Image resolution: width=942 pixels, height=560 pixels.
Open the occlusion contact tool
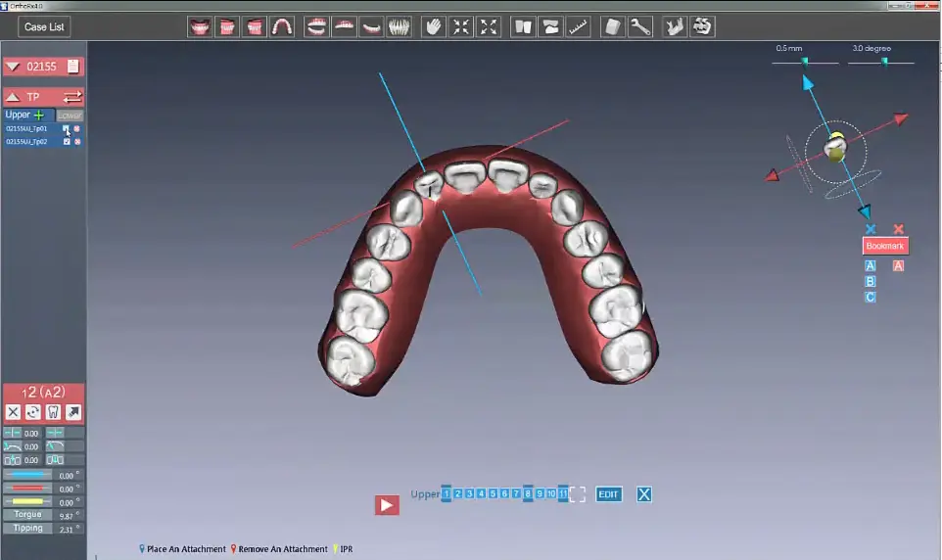pos(550,27)
